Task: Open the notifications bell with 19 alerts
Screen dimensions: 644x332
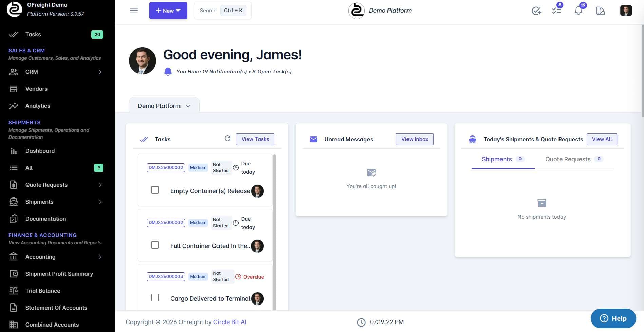Action: (x=578, y=11)
